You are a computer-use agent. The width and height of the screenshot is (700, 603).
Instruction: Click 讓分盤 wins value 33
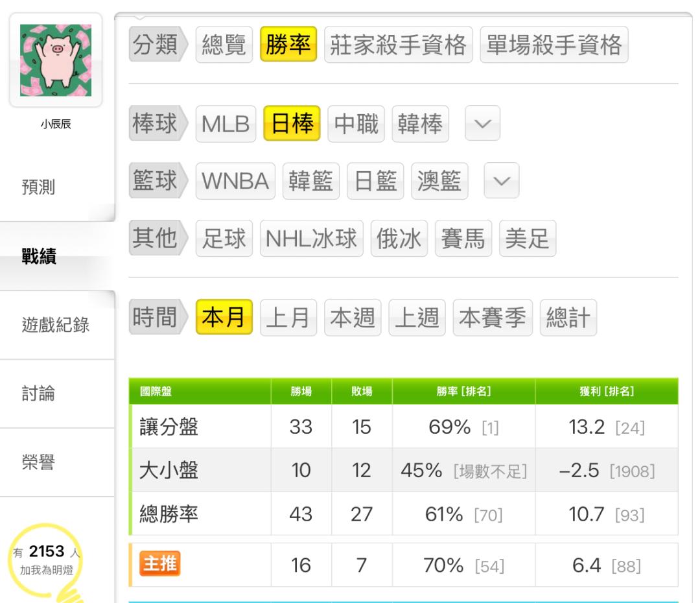pyautogui.click(x=301, y=427)
